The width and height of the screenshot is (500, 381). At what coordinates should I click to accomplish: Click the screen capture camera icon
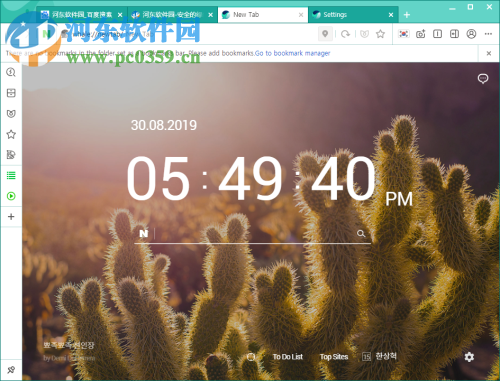(x=421, y=34)
